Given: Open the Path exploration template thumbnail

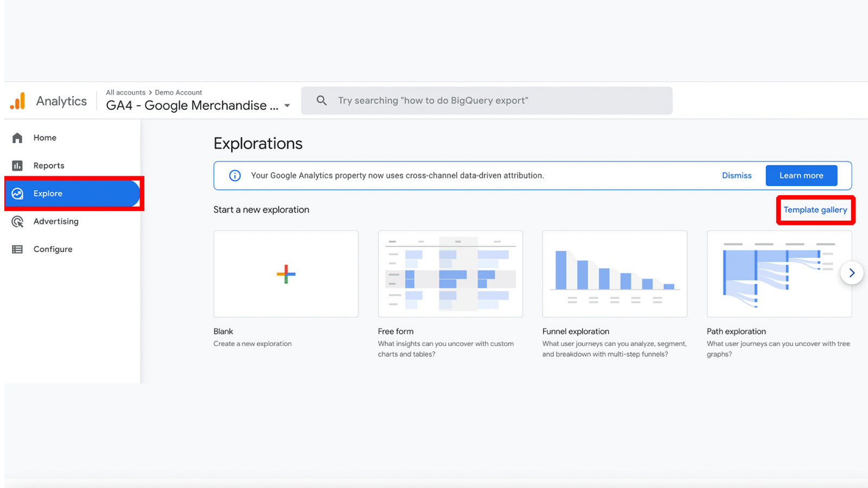Looking at the screenshot, I should pos(779,274).
